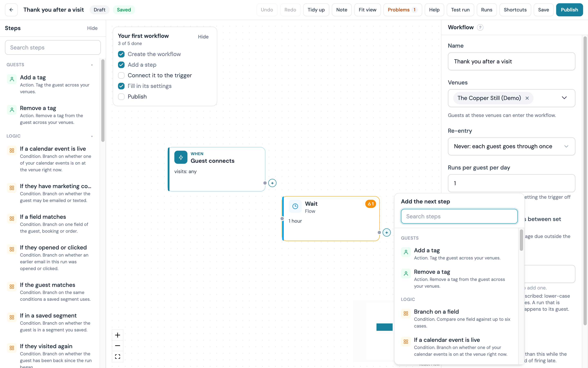
Task: Click the clock icon on Wait node
Action: pos(295,206)
